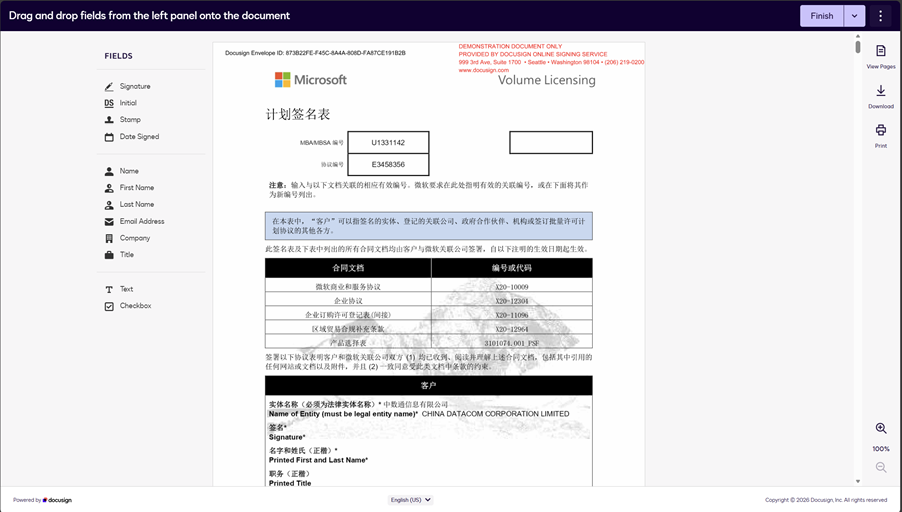Print the document
The width and height of the screenshot is (902, 512).
(881, 136)
